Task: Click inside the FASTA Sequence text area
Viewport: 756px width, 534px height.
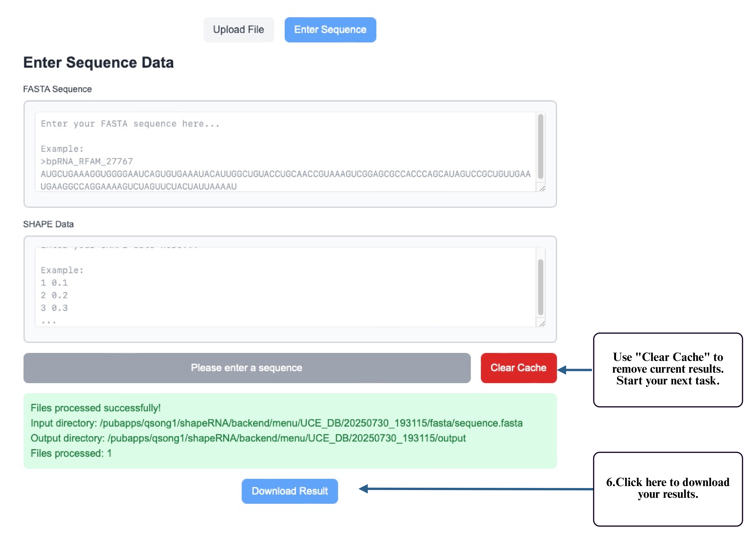Action: pyautogui.click(x=285, y=152)
